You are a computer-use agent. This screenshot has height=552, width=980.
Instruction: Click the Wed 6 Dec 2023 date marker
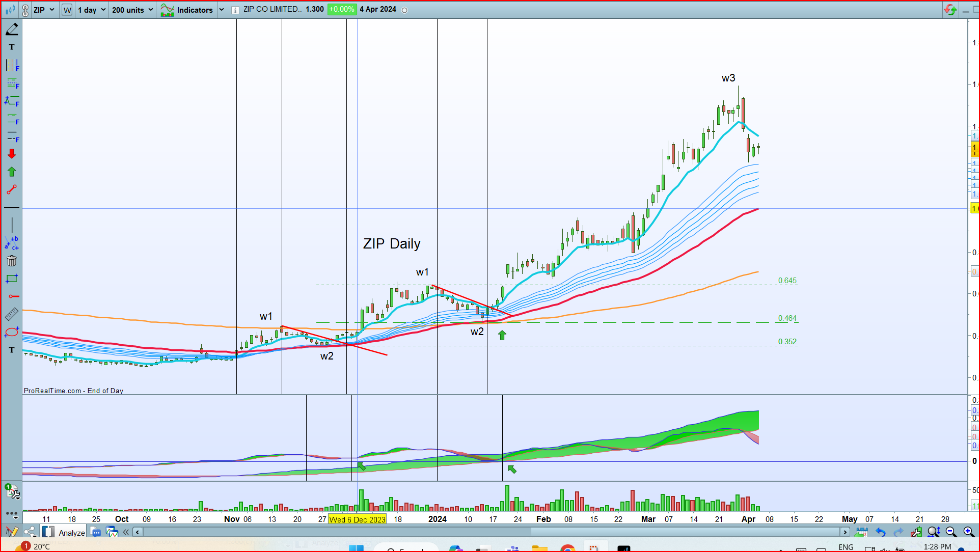357,519
